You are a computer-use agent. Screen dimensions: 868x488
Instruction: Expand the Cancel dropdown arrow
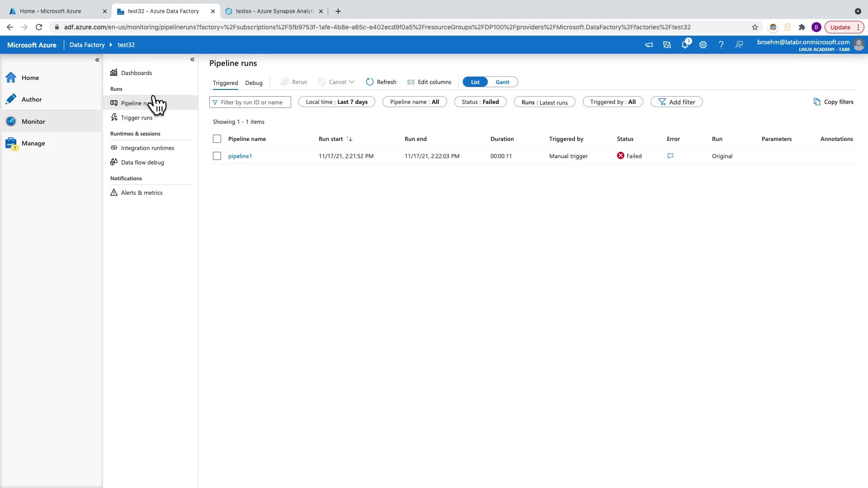pos(352,82)
